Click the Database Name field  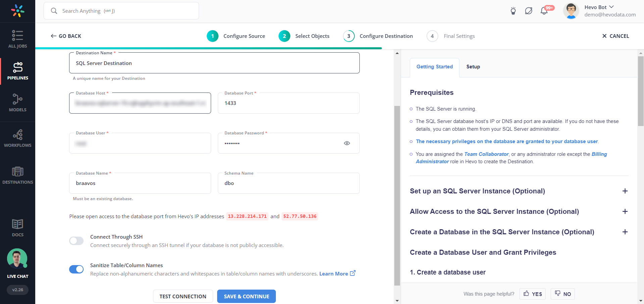click(x=140, y=183)
